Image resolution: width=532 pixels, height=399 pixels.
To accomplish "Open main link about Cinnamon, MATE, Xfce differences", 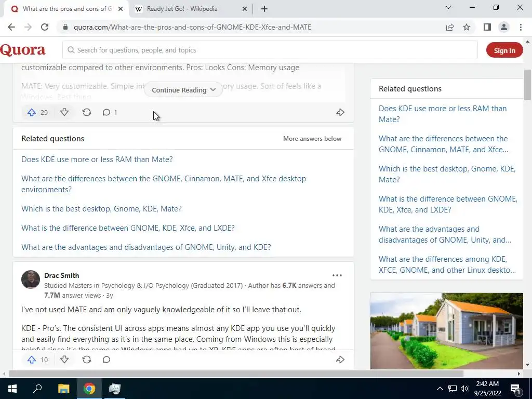I will [x=164, y=184].
